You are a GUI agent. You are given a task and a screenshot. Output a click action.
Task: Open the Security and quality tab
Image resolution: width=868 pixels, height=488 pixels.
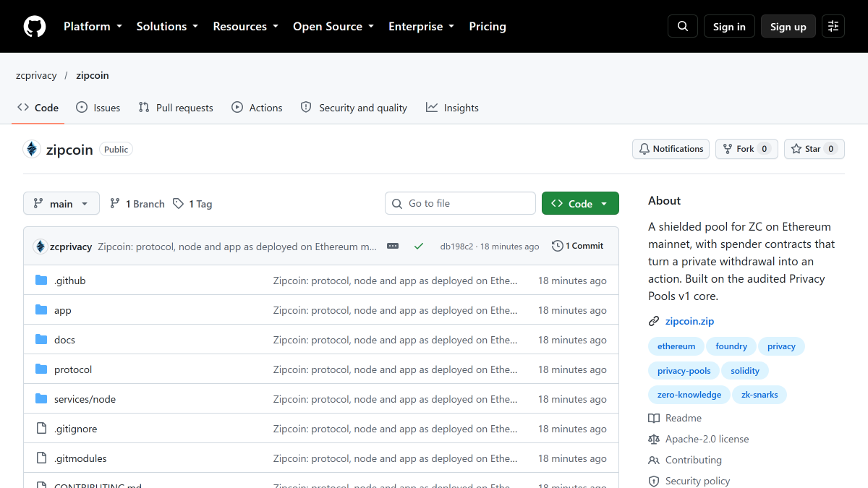pyautogui.click(x=354, y=108)
